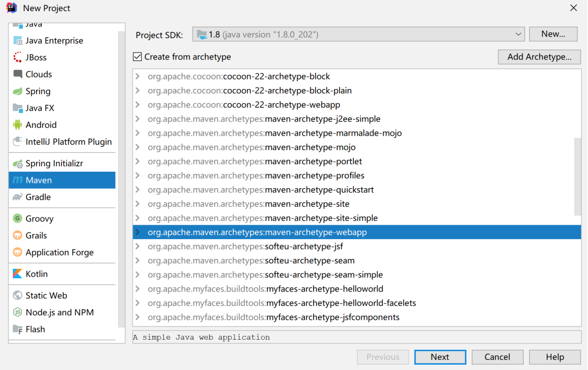588x370 pixels.
Task: Expand maven-archetype-quickstart node
Action: (137, 189)
